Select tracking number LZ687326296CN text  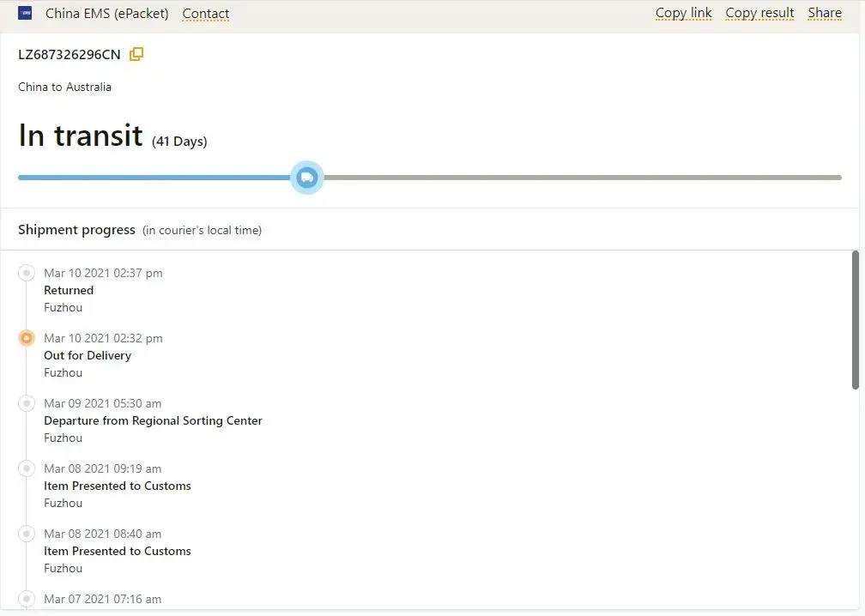[x=70, y=55]
